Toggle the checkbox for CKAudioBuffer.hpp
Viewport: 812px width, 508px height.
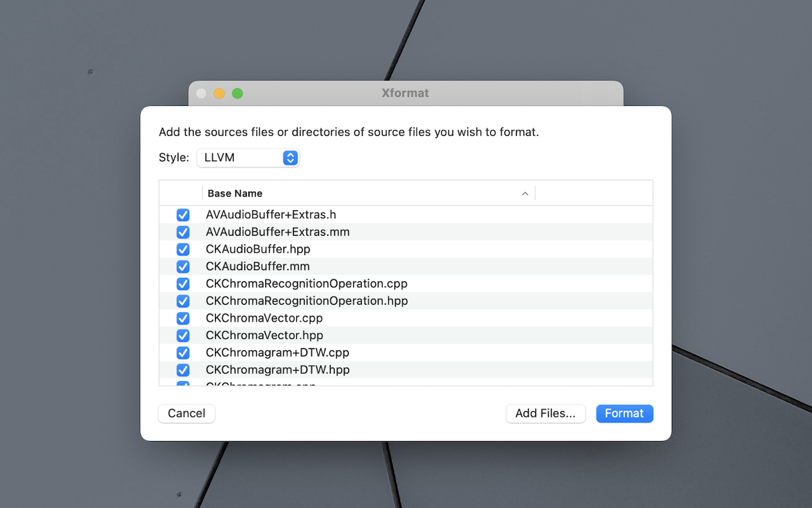(x=183, y=249)
